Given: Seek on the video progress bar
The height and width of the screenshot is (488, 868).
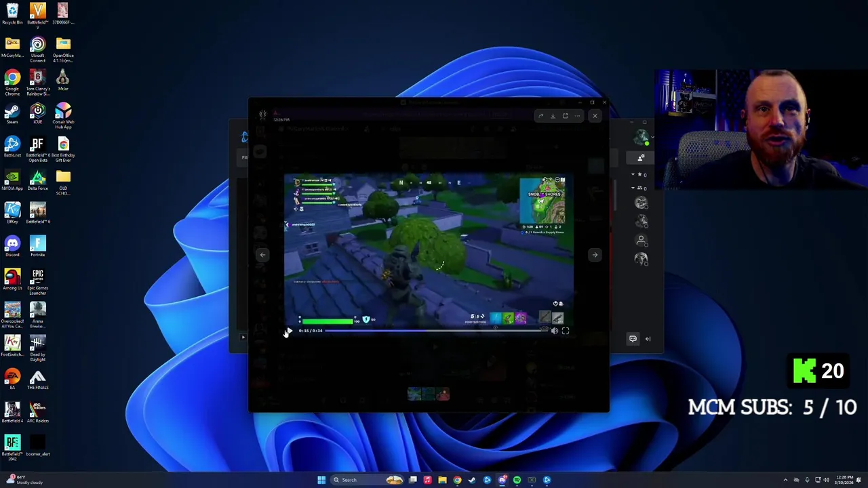Looking at the screenshot, I should pyautogui.click(x=435, y=331).
